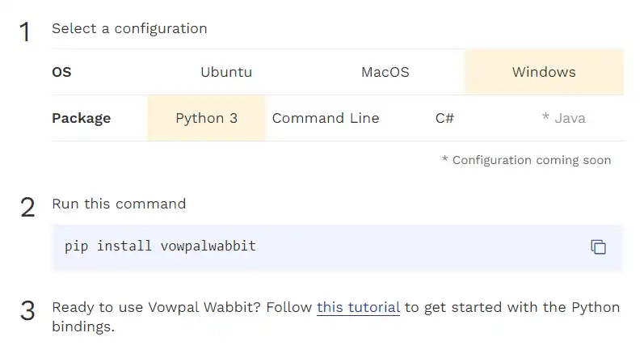Copy the pip install command
The width and height of the screenshot is (644, 358).
click(598, 246)
